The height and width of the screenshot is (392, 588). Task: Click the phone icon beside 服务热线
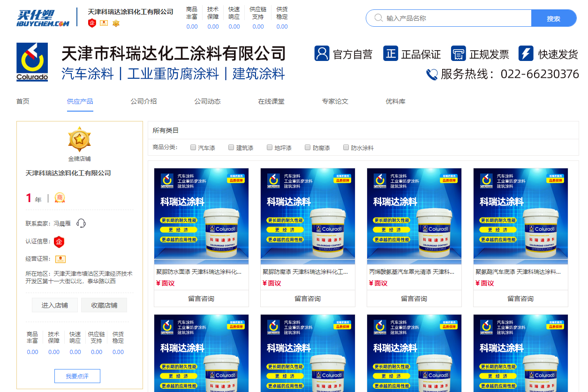click(x=432, y=75)
